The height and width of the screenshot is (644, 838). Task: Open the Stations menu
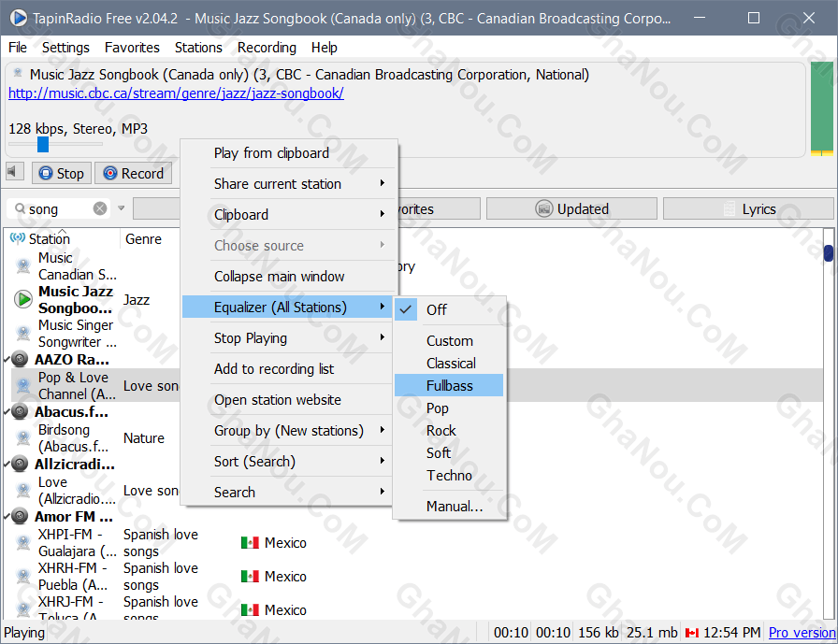coord(198,48)
